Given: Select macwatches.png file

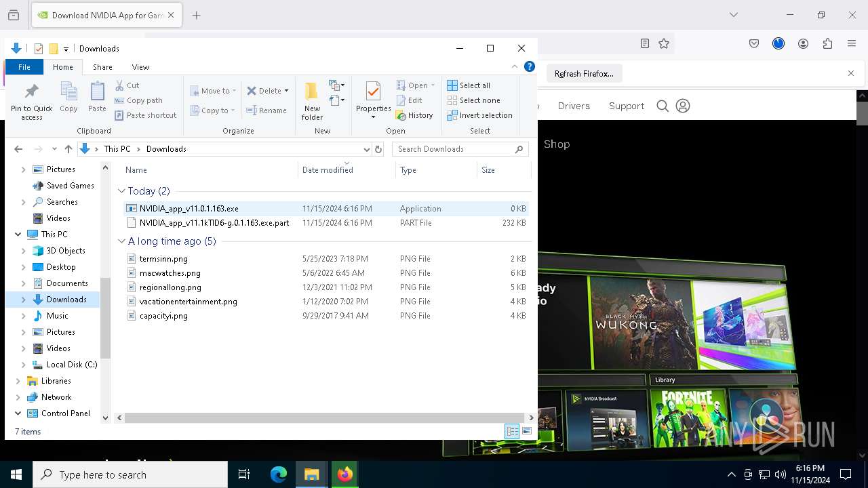Looking at the screenshot, I should 325,273.
